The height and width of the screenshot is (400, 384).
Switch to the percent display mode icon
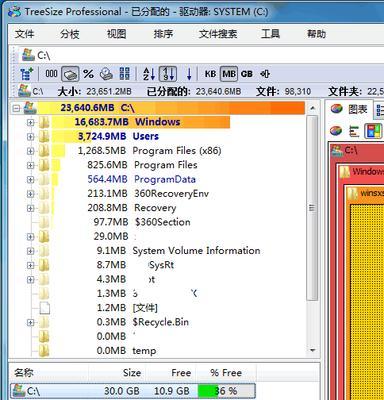tap(88, 74)
